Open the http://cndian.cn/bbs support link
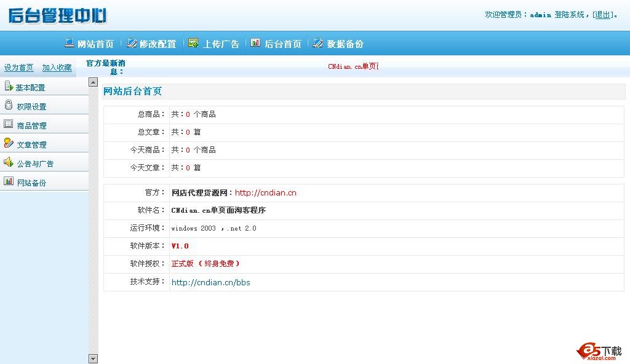Viewport: 630px width, 364px height. point(210,283)
